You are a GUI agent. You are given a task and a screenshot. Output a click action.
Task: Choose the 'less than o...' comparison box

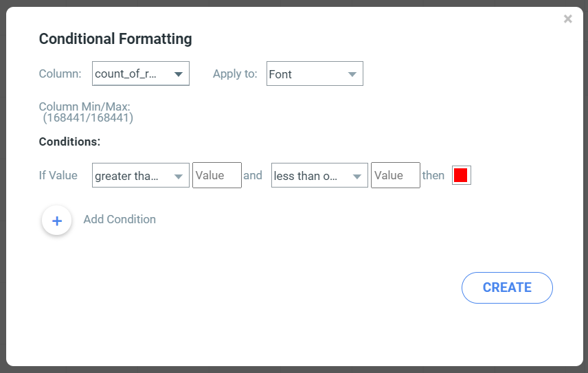pos(319,175)
